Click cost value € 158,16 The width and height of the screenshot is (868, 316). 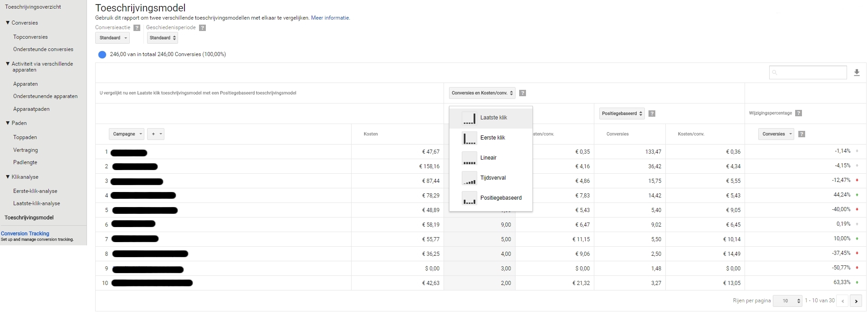point(429,166)
